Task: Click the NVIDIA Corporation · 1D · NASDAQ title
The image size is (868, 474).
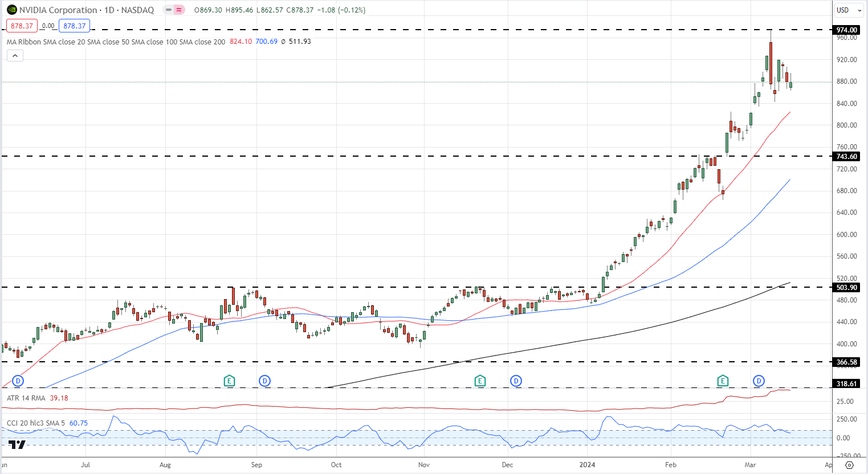Action: (87, 10)
